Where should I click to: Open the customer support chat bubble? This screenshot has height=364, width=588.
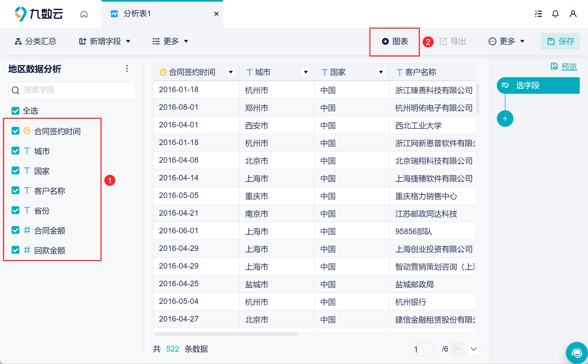coord(576,353)
